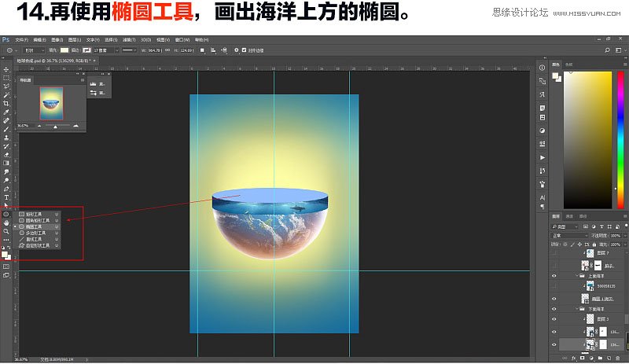
Task: Toggle the 对齐边缘 align edges checkbox
Action: click(244, 50)
